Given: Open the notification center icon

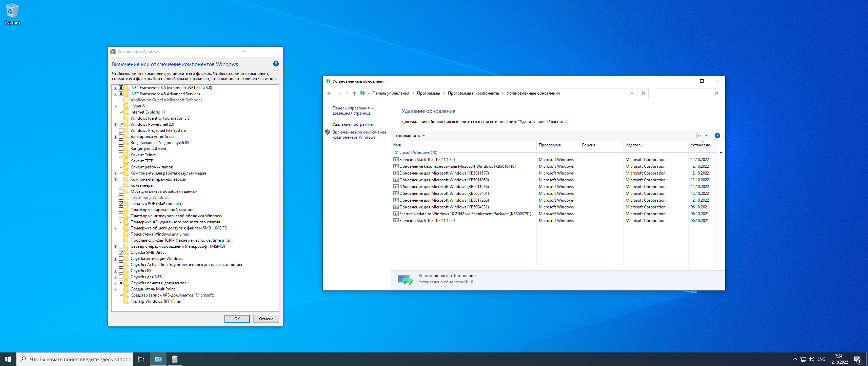Looking at the screenshot, I should click(x=857, y=359).
